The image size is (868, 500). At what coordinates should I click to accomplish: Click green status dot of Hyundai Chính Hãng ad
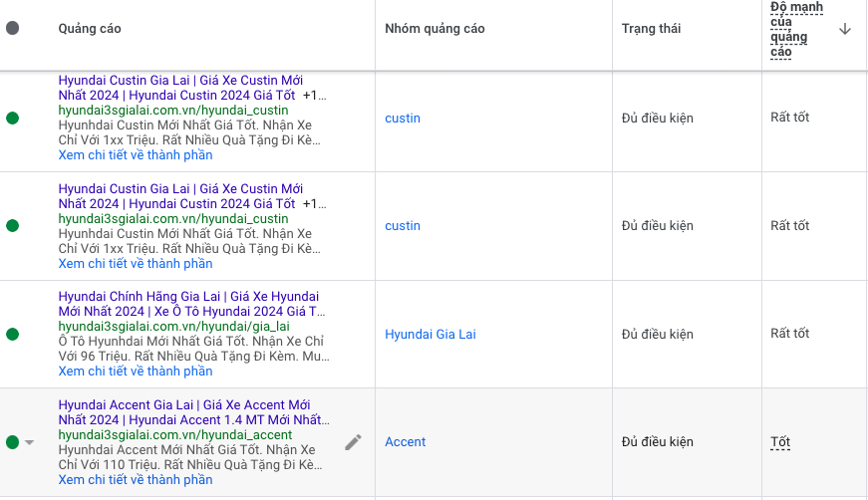[12, 335]
